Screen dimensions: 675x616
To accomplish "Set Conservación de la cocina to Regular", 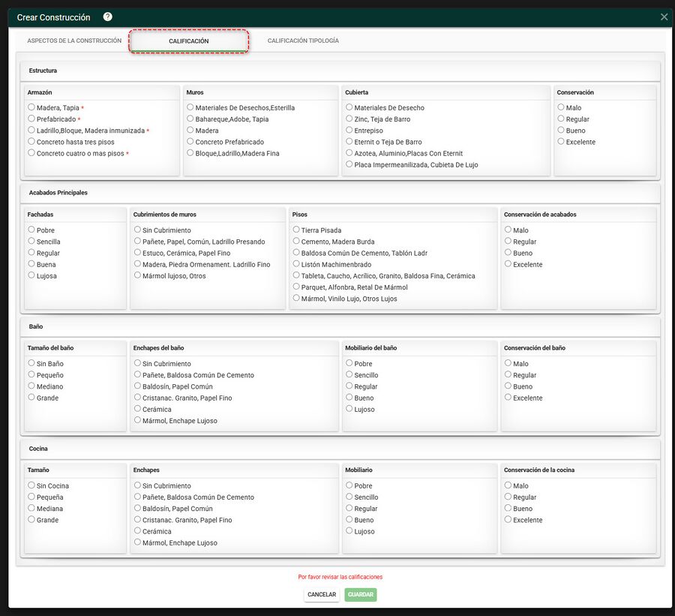I will tap(508, 496).
